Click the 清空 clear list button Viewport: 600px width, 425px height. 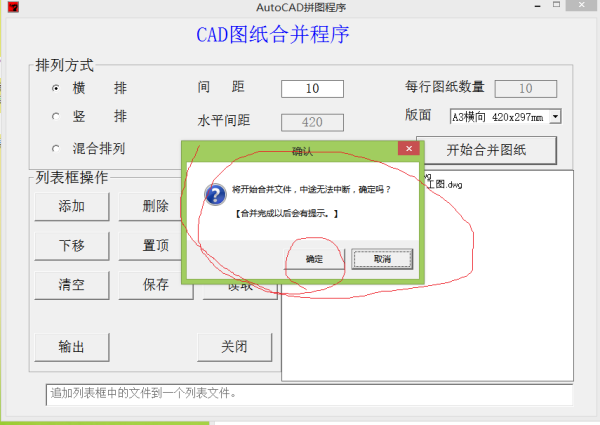pyautogui.click(x=72, y=285)
